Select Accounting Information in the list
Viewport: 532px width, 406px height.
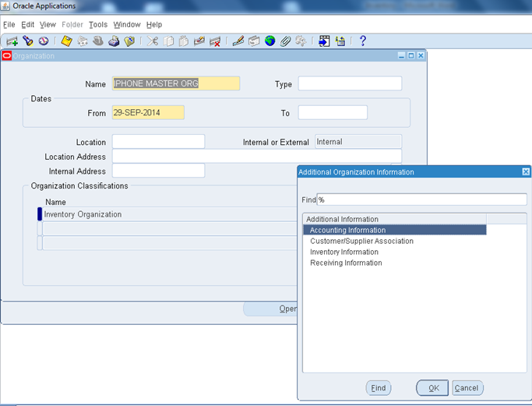tap(395, 230)
